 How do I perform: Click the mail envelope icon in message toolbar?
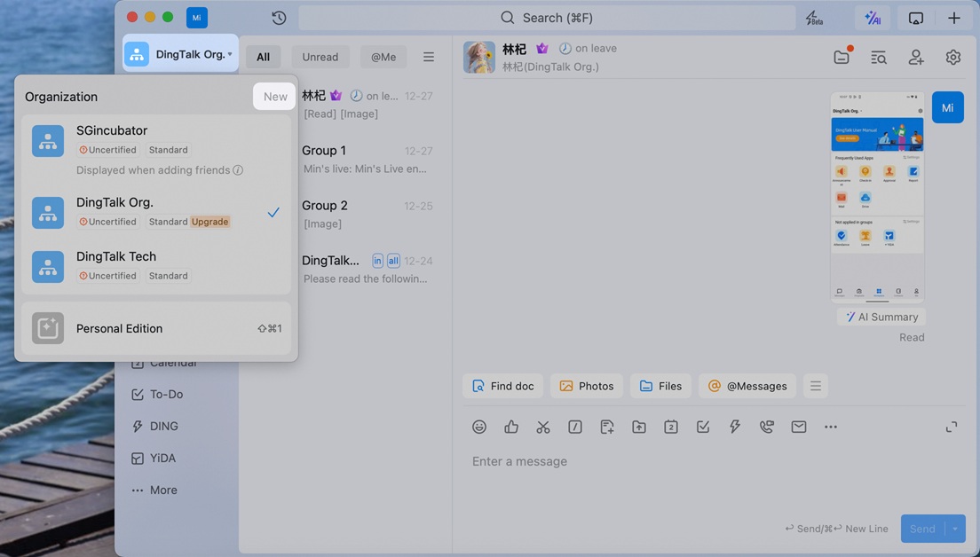point(799,427)
